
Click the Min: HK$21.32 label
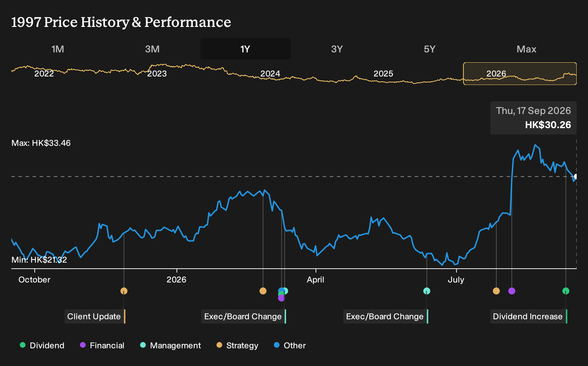[39, 260]
